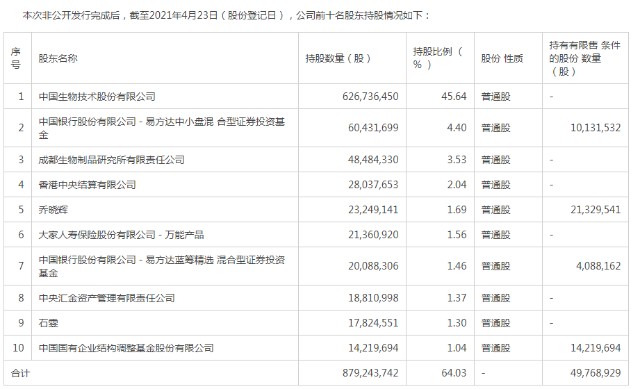Click the share count 626,736,450
This screenshot has width=640, height=389.
click(x=370, y=96)
